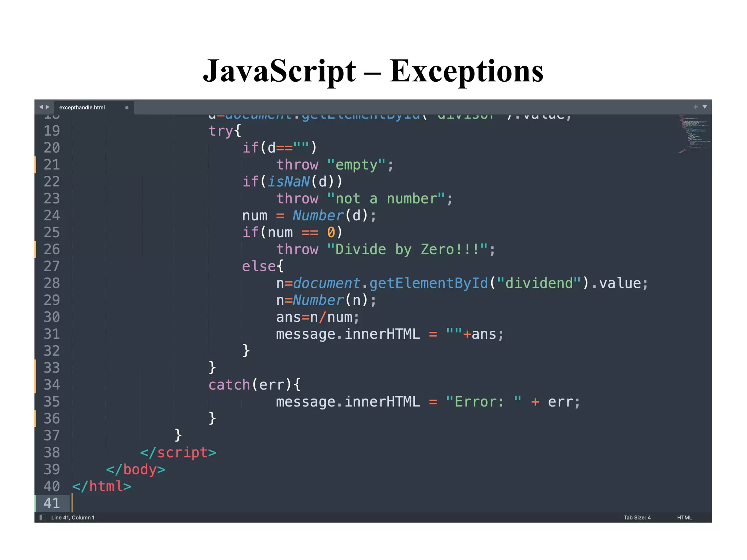The height and width of the screenshot is (560, 747).
Task: Click the "Error: " string
Action: pos(483,402)
